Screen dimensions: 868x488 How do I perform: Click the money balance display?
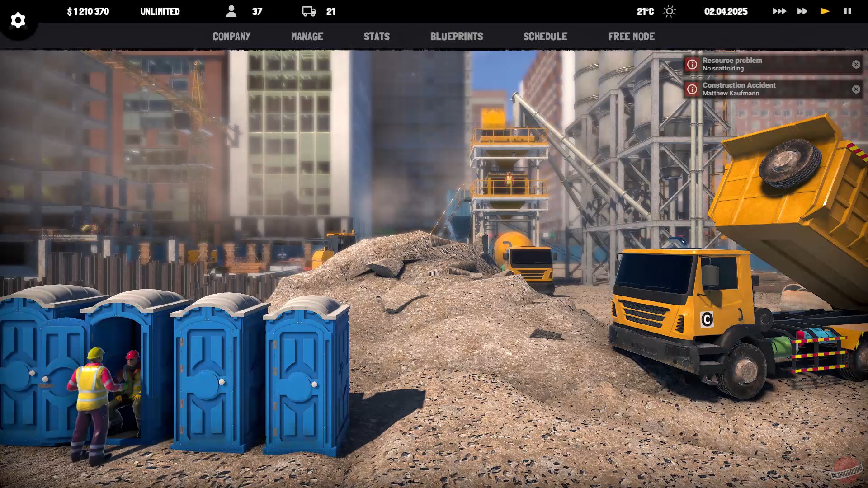88,11
